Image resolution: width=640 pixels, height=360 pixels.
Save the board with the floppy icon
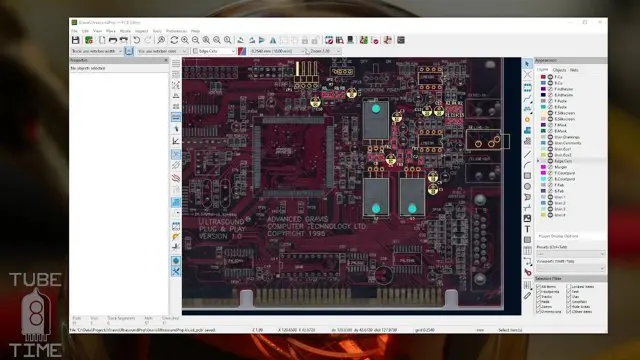pyautogui.click(x=76, y=40)
